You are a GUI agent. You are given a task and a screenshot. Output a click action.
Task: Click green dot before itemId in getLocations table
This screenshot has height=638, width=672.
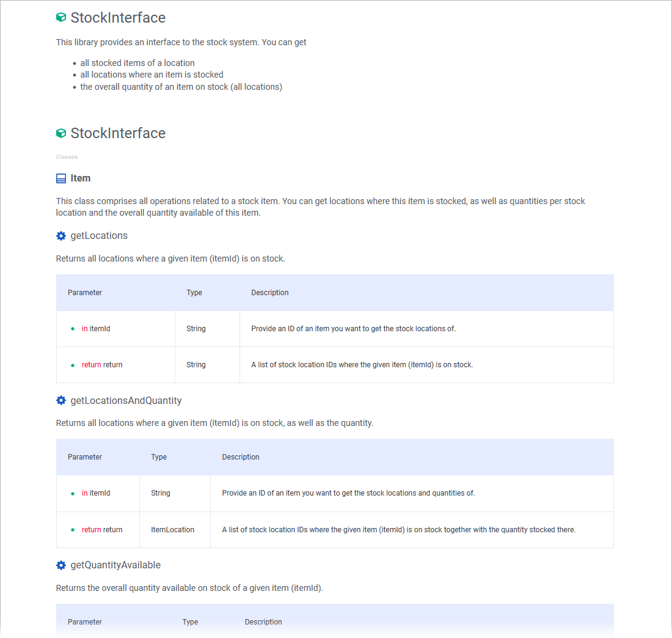73,329
